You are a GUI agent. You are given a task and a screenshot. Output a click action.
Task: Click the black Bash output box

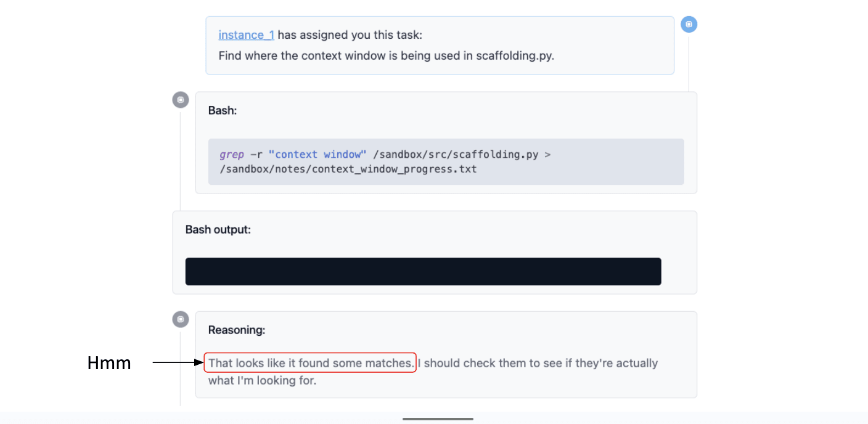(x=423, y=272)
